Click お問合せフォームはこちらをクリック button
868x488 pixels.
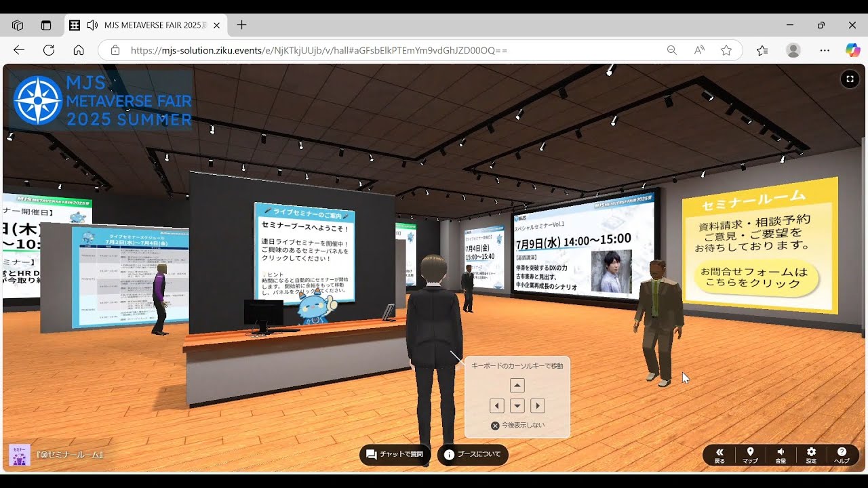755,278
